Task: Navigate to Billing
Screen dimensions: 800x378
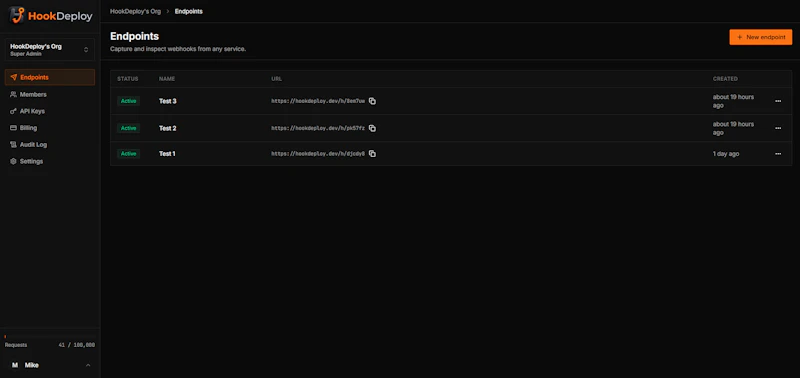Action: coord(50,128)
